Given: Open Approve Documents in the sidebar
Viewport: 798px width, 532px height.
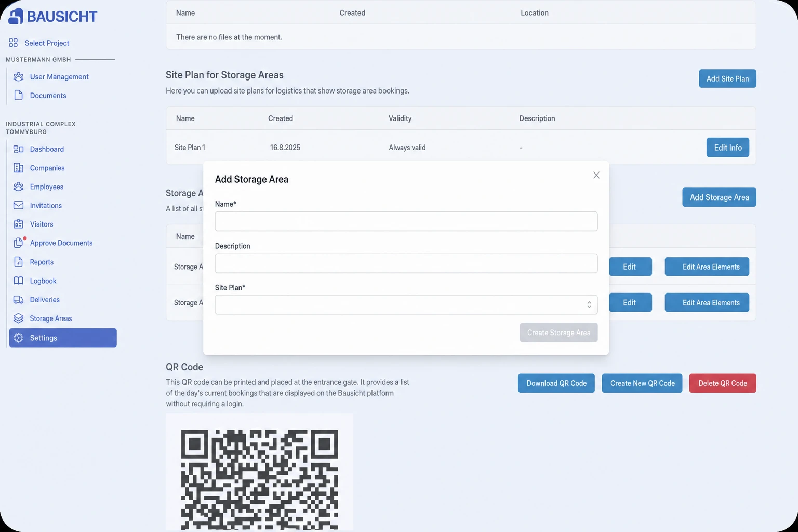Looking at the screenshot, I should point(61,243).
